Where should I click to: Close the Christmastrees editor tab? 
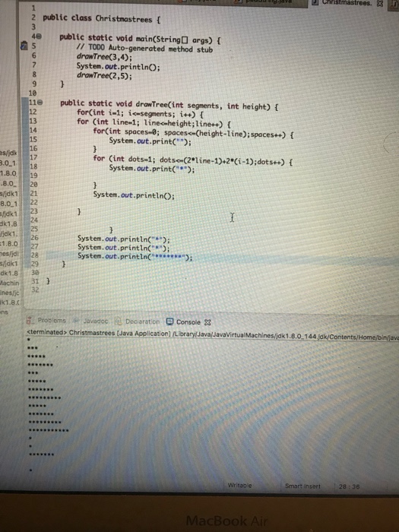[x=380, y=3]
